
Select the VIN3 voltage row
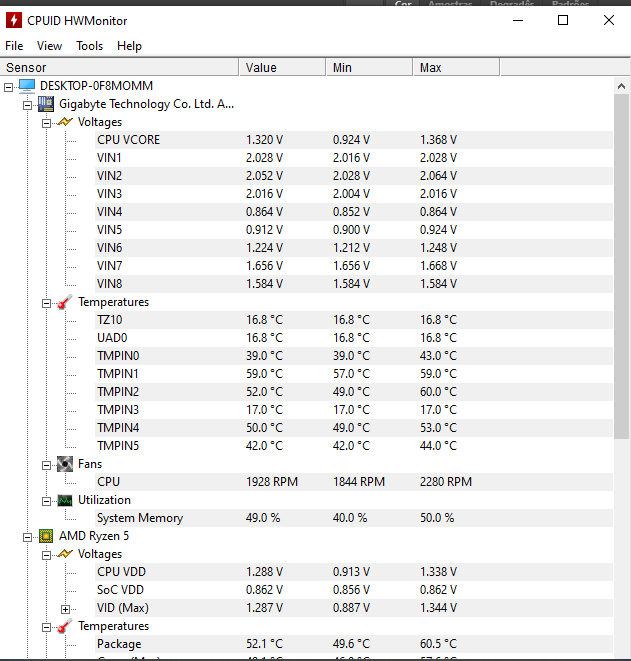354,194
